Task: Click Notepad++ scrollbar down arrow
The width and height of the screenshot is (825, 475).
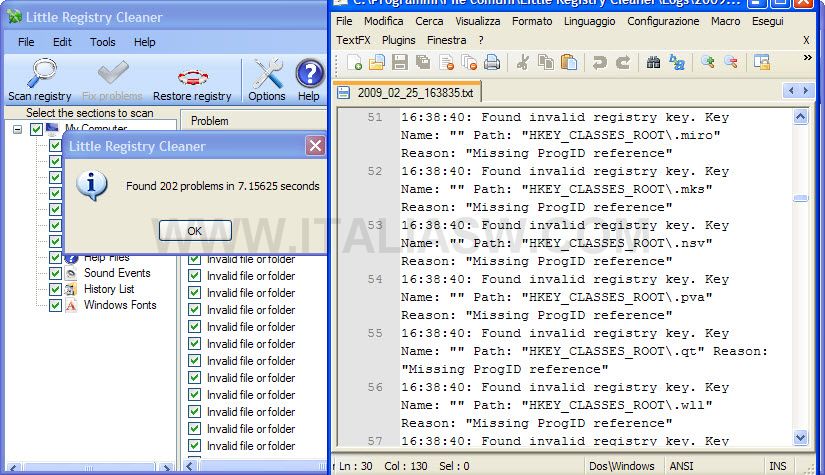Action: click(x=800, y=437)
